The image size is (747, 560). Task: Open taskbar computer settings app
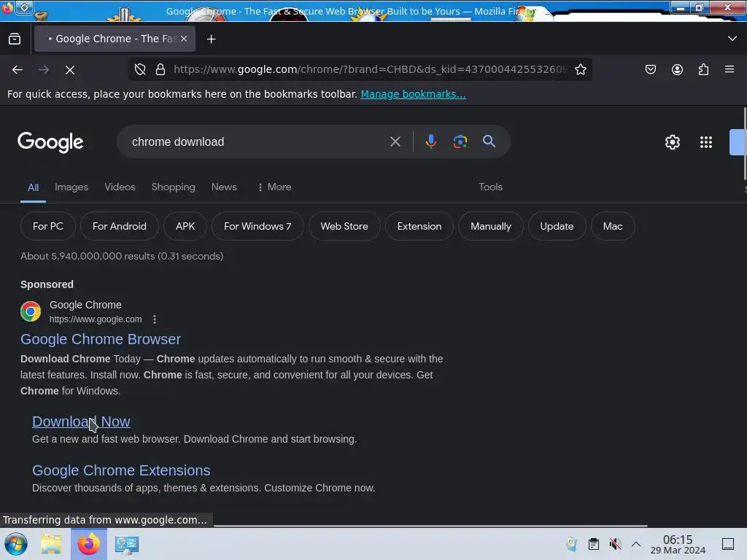pyautogui.click(x=127, y=544)
